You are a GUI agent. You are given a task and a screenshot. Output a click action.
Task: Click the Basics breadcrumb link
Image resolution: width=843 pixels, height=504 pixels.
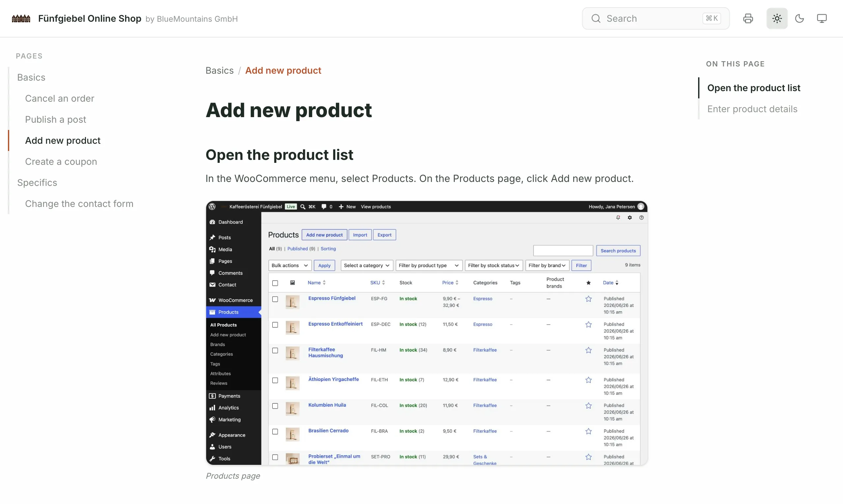(220, 70)
